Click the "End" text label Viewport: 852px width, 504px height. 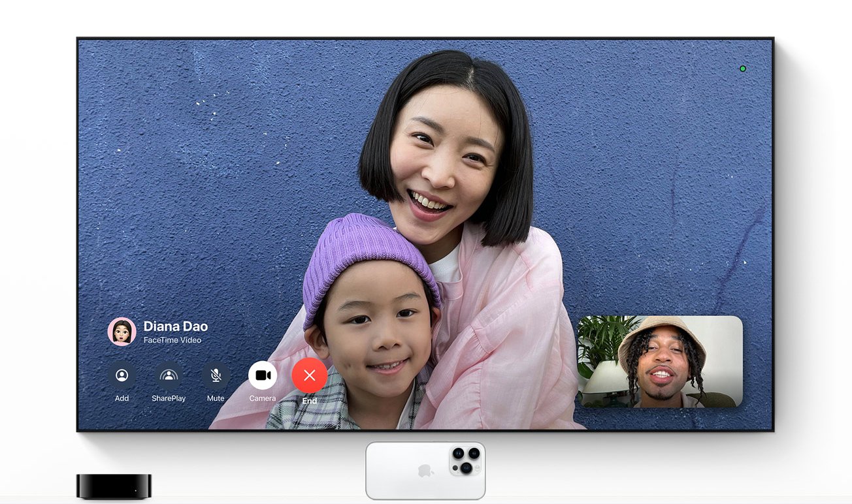pyautogui.click(x=310, y=401)
